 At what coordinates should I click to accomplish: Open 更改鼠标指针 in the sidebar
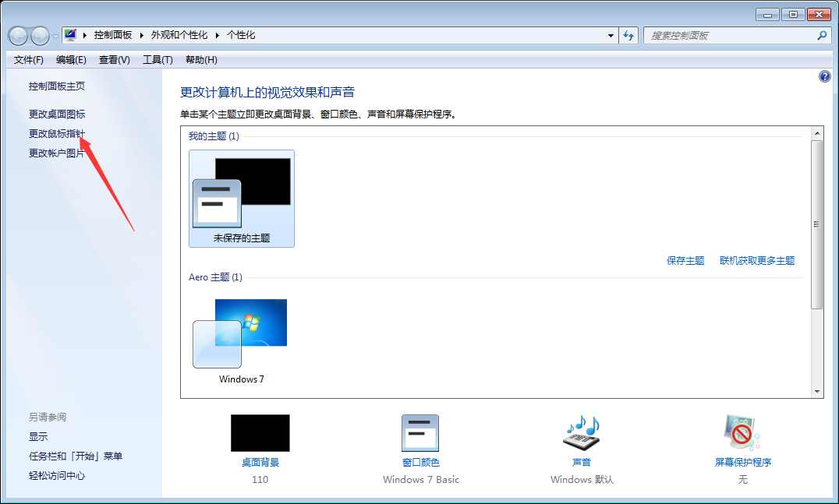[56, 132]
